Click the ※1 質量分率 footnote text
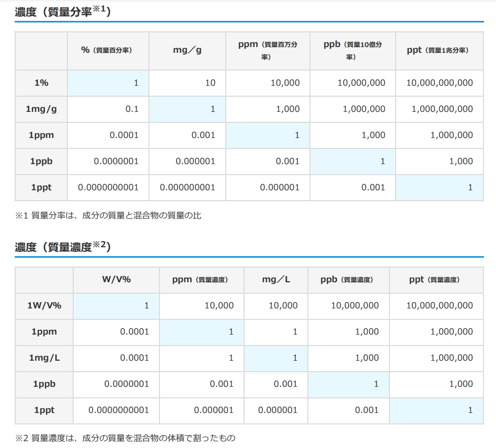The height and width of the screenshot is (448, 496). point(108,215)
